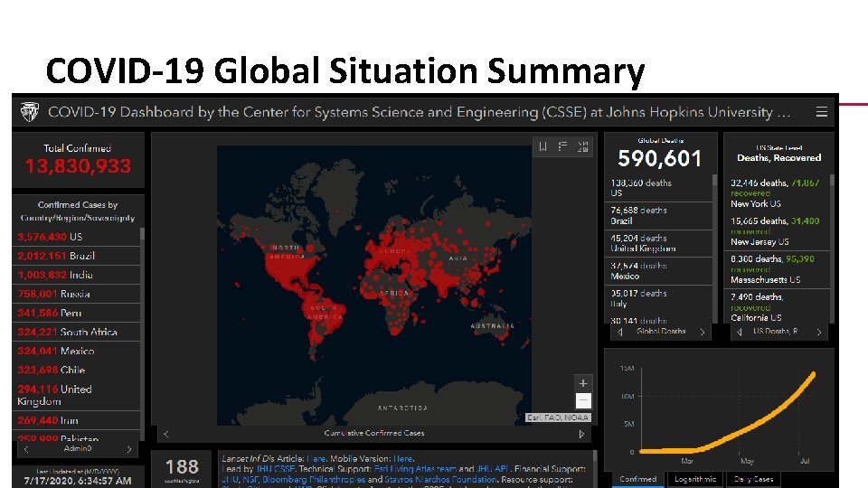Screen dimensions: 868x488
Task: Open the Mobile Version 'Here' link
Action: (403, 459)
